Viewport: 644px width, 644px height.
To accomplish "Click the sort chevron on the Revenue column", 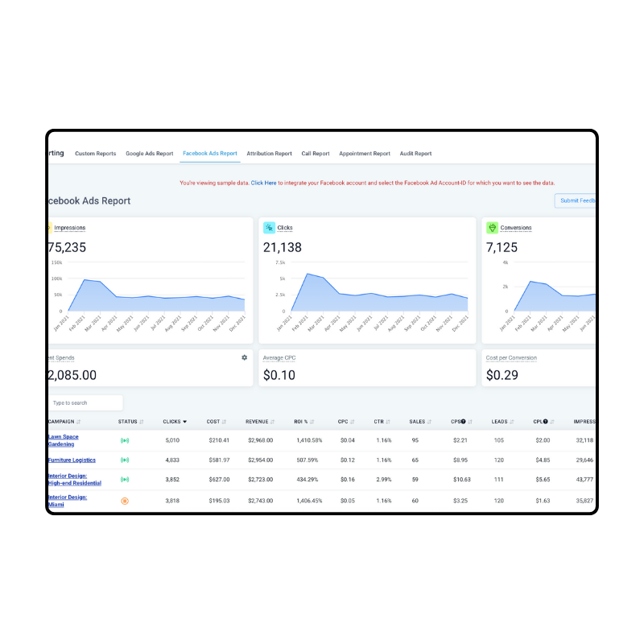I will (x=272, y=421).
